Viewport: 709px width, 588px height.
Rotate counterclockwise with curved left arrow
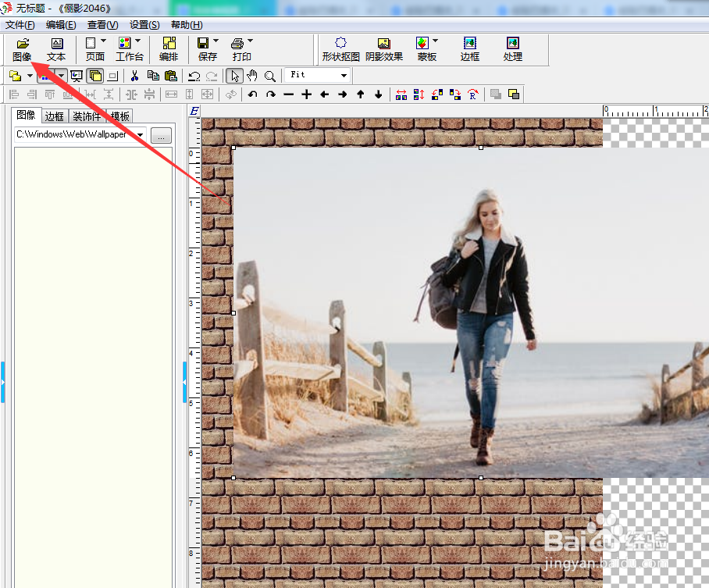click(252, 94)
